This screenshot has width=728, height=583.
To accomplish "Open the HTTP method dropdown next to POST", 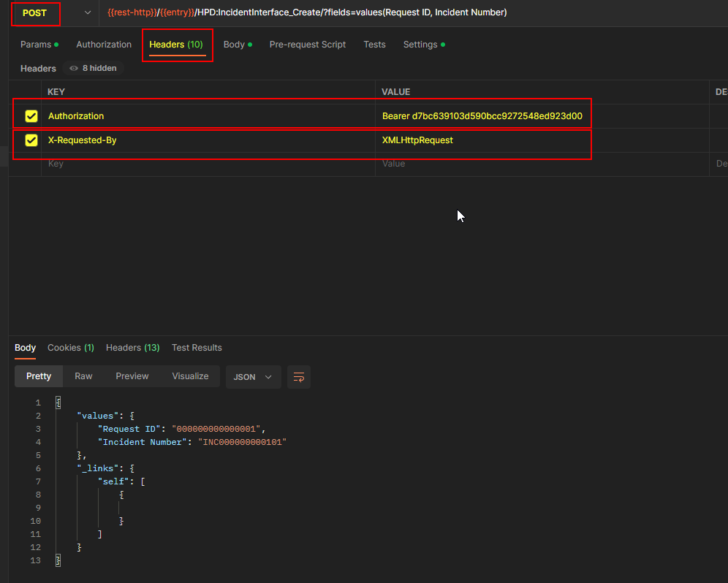I will tap(86, 12).
